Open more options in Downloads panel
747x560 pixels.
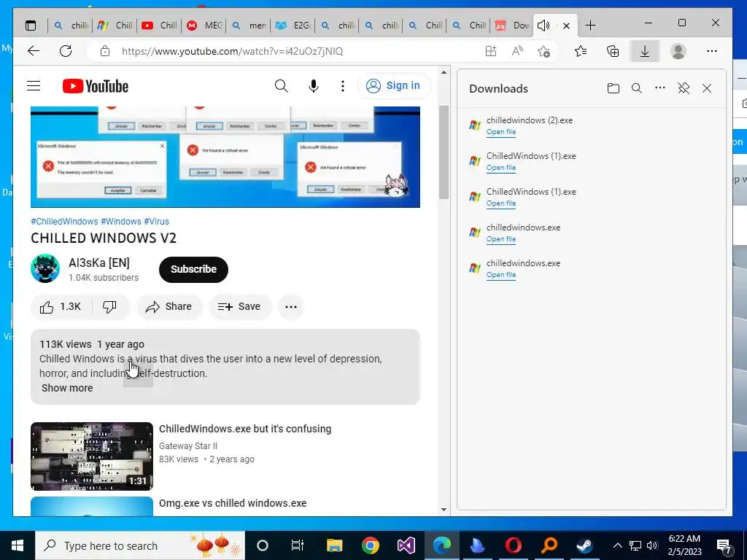point(659,87)
